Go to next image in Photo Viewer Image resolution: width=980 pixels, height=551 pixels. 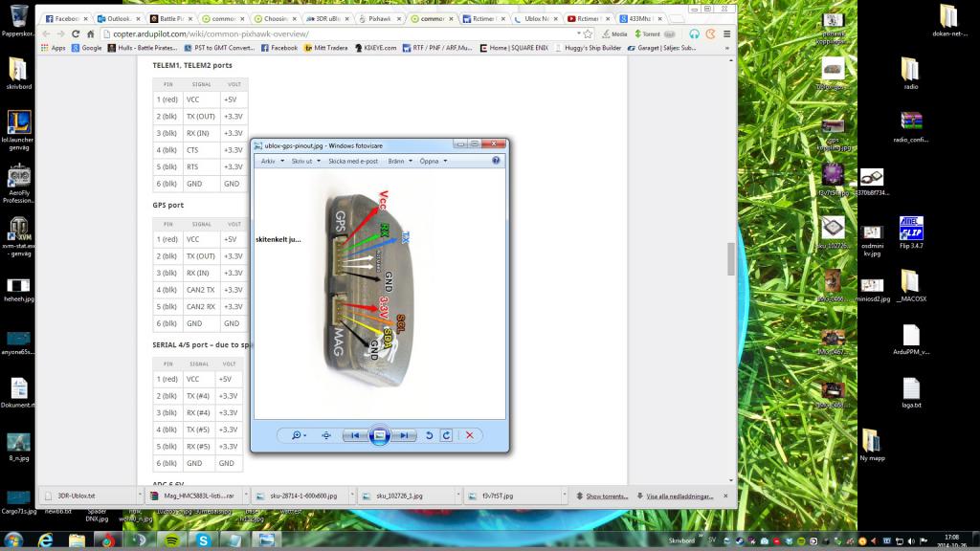(404, 435)
